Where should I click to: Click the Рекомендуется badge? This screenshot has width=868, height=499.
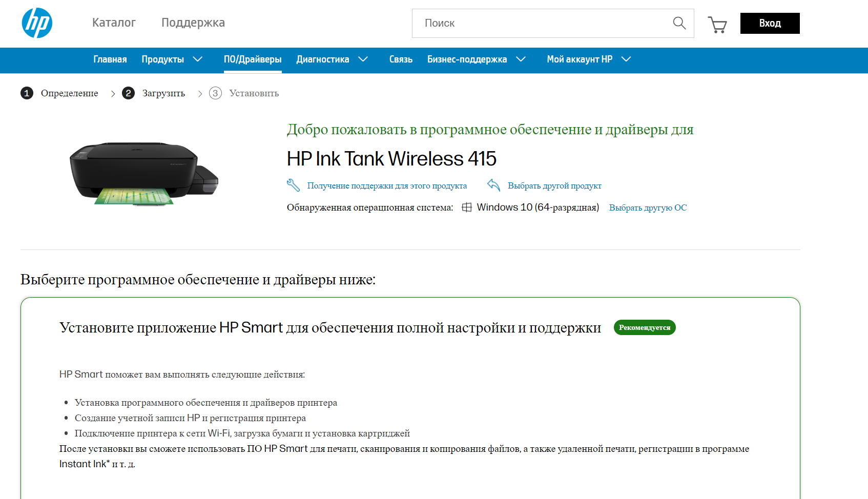(x=645, y=327)
